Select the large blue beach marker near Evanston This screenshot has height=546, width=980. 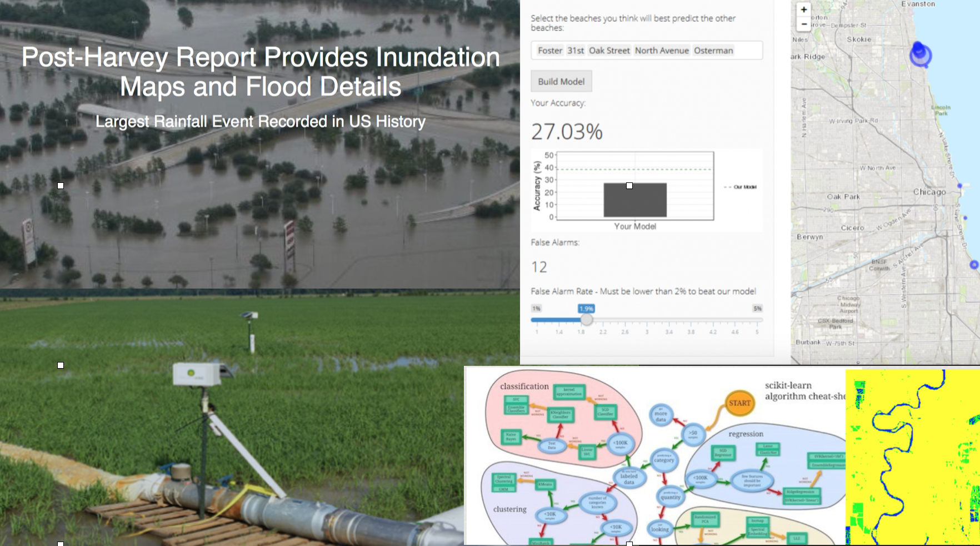click(x=920, y=53)
